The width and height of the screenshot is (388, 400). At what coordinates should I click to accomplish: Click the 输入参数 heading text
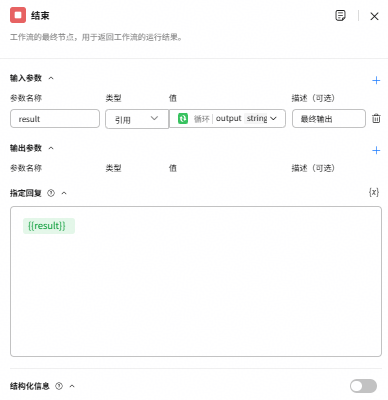(x=26, y=78)
